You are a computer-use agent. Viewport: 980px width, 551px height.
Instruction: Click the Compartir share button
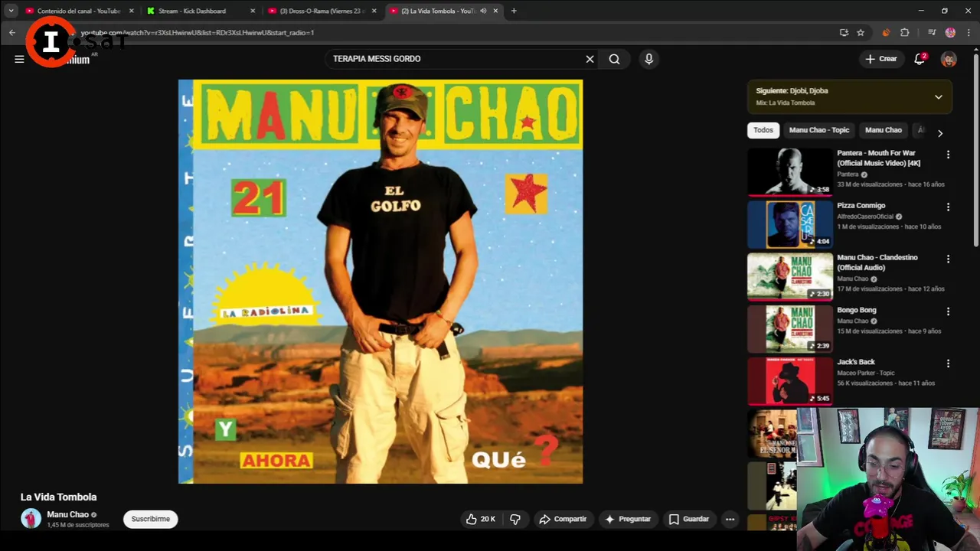pos(563,519)
